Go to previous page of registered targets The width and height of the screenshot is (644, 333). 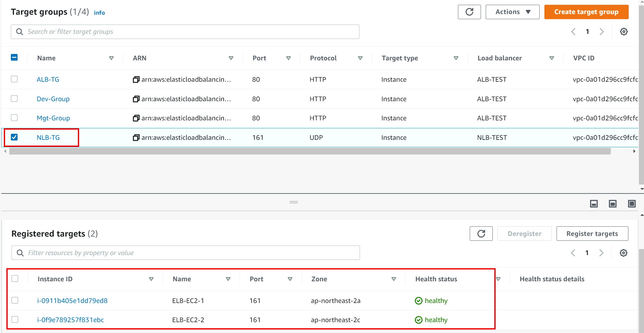click(573, 253)
